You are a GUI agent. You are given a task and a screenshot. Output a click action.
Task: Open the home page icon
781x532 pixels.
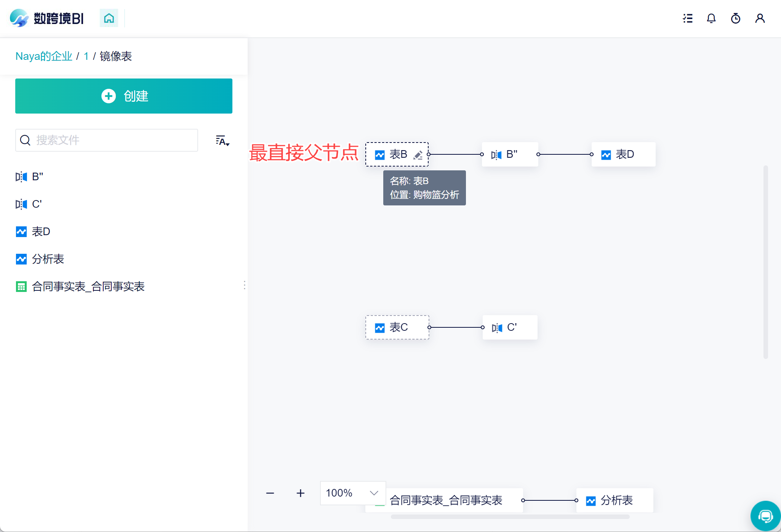(x=109, y=18)
